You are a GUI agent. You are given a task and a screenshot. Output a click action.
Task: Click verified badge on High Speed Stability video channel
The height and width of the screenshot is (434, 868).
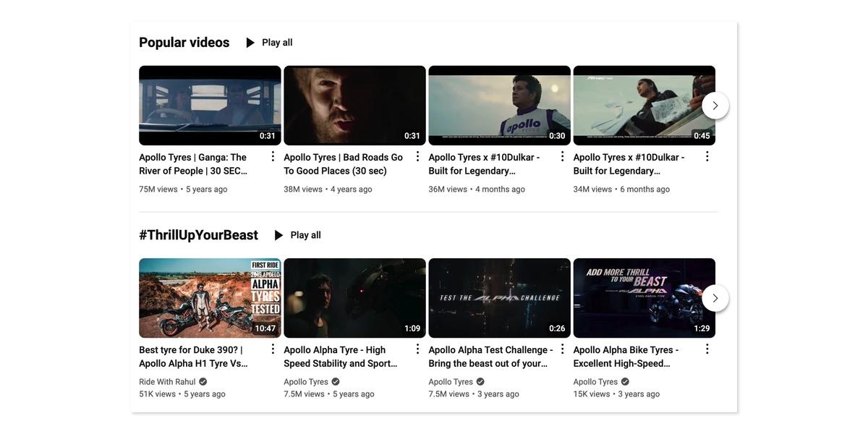point(336,382)
